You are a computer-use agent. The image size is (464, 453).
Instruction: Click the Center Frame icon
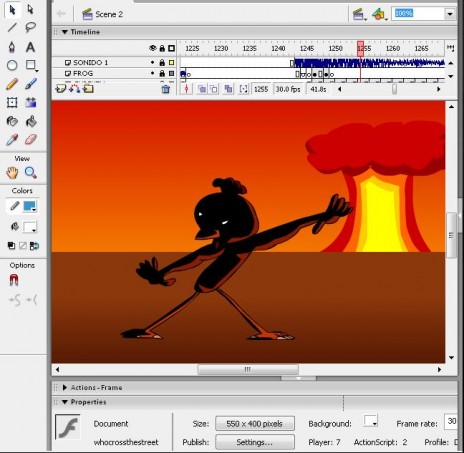point(187,89)
